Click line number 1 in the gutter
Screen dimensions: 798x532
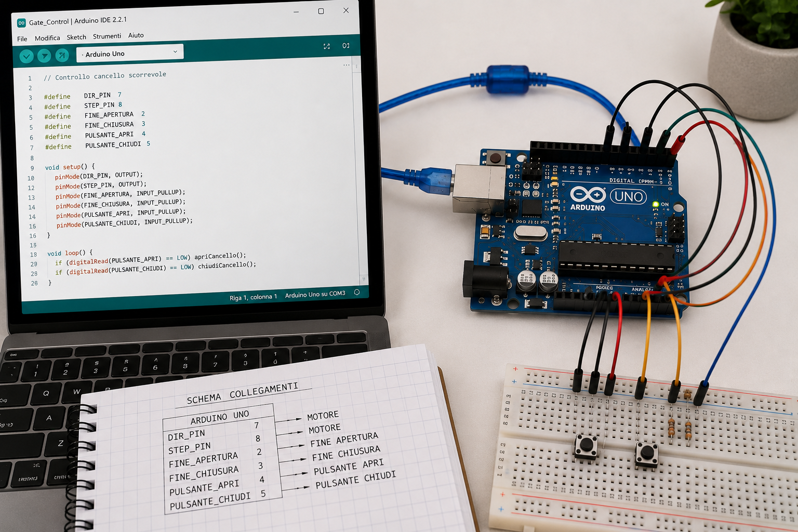click(30, 78)
